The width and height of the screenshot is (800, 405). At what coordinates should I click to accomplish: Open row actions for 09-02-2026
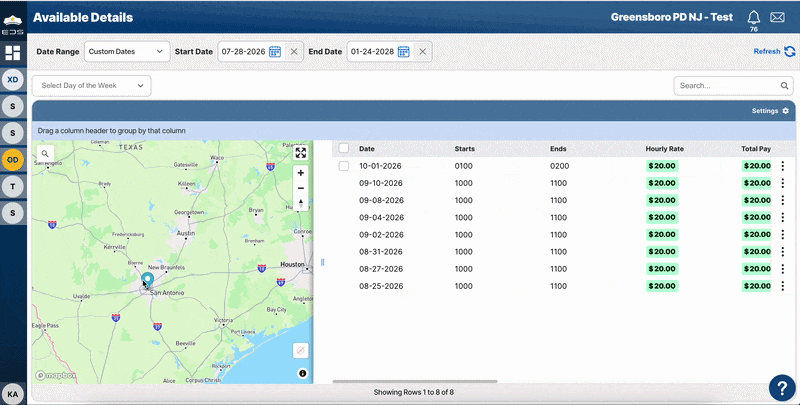coord(783,235)
